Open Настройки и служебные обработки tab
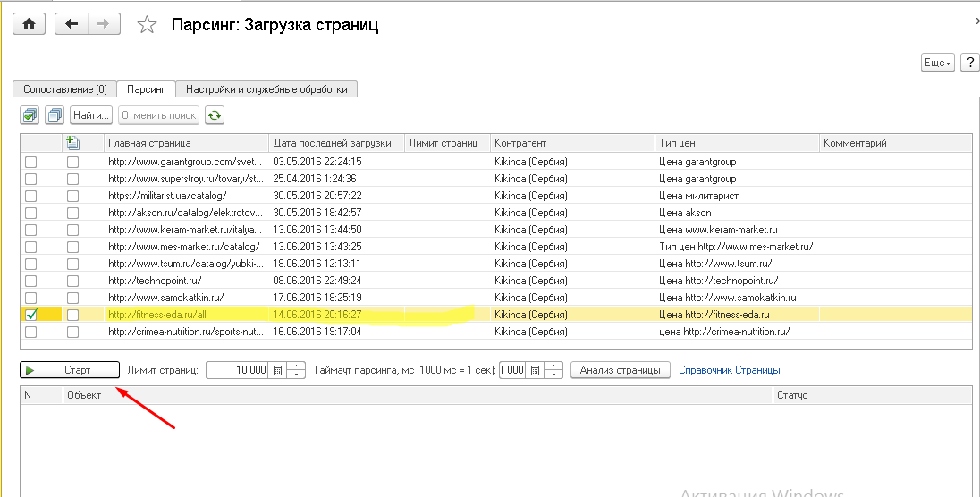980x497 pixels. tap(266, 89)
